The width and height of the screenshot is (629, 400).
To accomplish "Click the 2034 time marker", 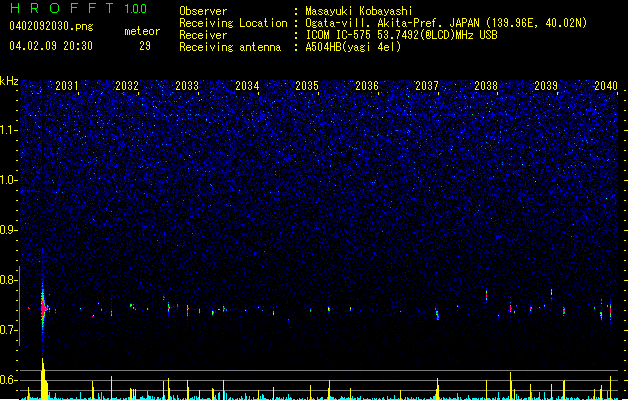I will pyautogui.click(x=247, y=85).
